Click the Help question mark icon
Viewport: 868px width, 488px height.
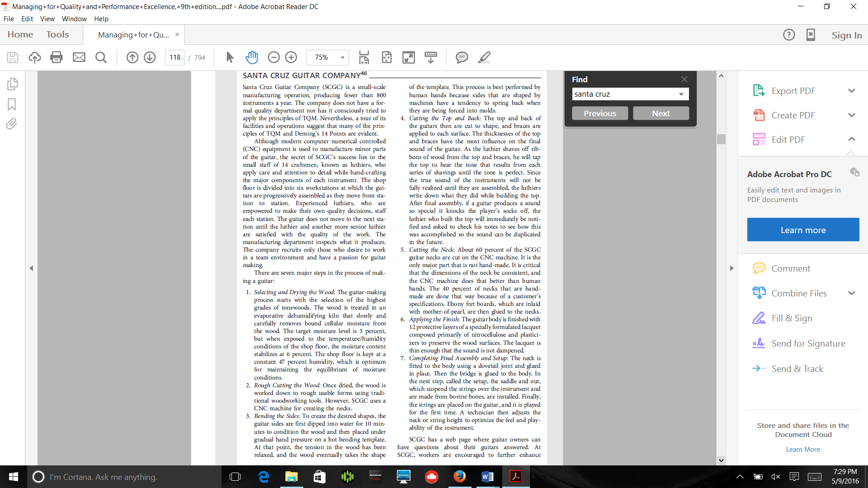click(789, 35)
